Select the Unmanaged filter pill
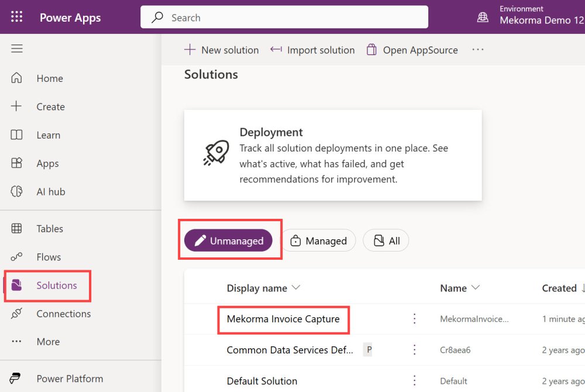This screenshot has height=392, width=585. [x=228, y=240]
